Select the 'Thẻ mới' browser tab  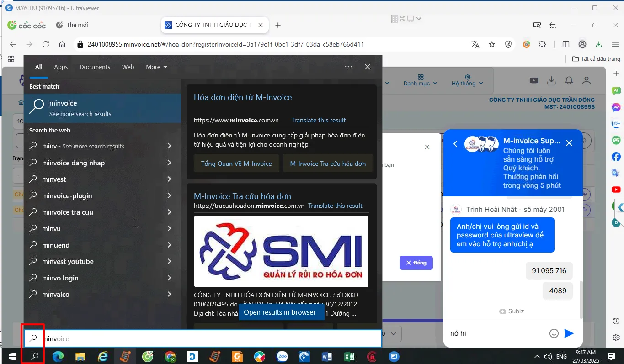(x=77, y=25)
